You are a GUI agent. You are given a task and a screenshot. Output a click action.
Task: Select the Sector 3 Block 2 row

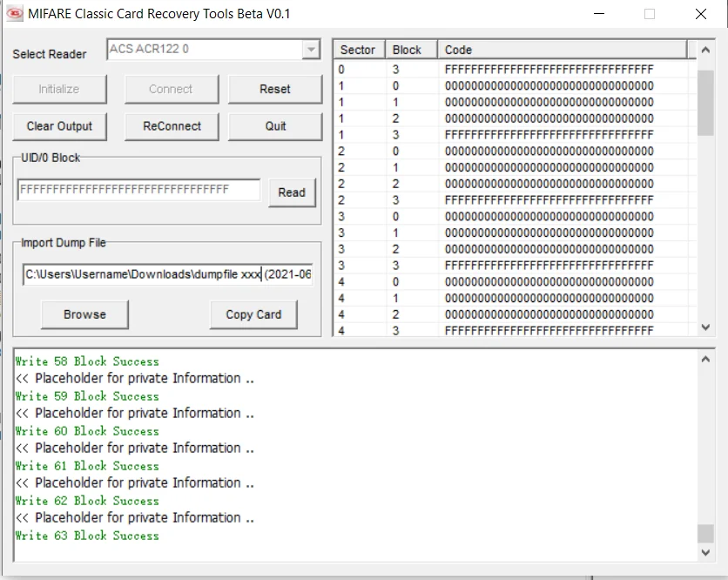pyautogui.click(x=516, y=249)
